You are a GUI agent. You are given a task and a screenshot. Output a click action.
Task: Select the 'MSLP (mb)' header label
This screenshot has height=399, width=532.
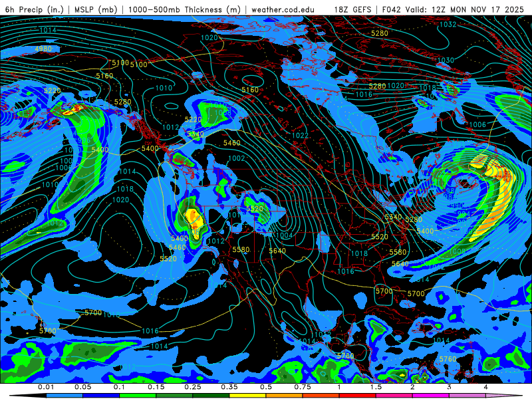tap(96, 9)
